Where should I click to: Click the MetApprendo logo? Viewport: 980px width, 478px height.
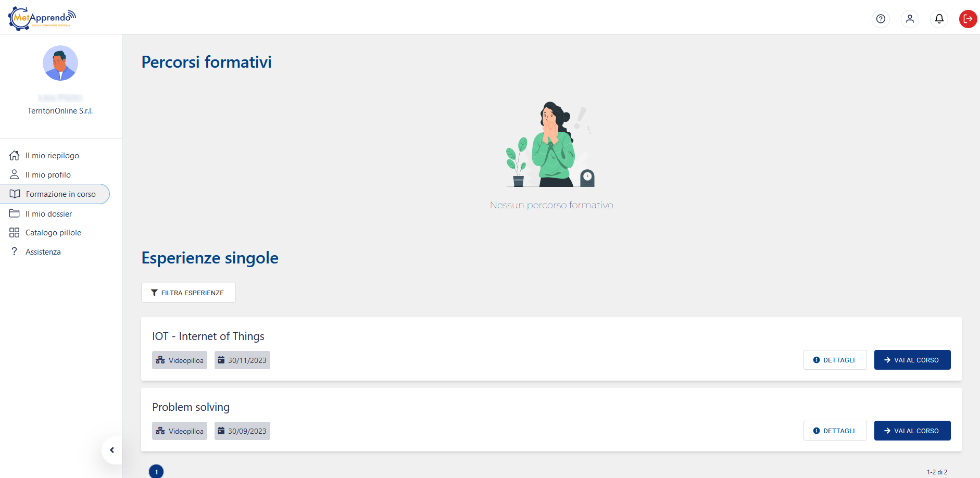(x=42, y=18)
